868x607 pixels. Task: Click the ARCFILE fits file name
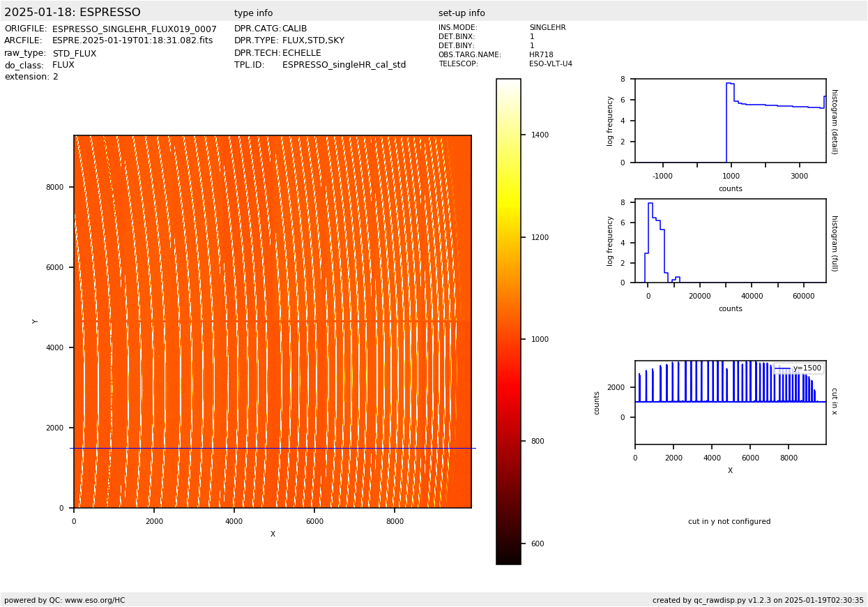(132, 41)
